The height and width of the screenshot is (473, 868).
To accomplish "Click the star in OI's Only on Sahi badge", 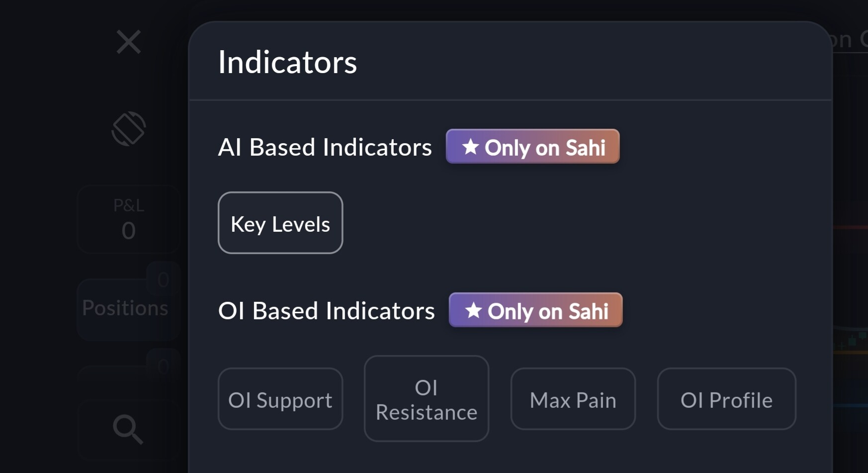I will coord(473,310).
